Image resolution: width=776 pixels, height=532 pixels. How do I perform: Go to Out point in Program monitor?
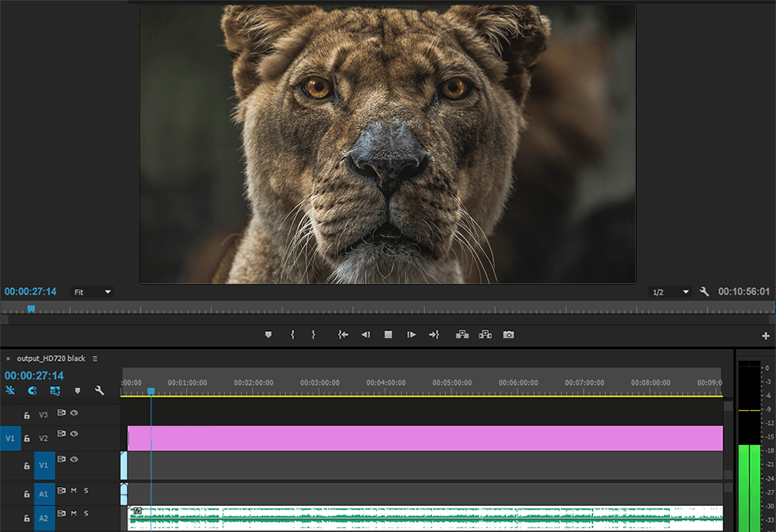434,335
